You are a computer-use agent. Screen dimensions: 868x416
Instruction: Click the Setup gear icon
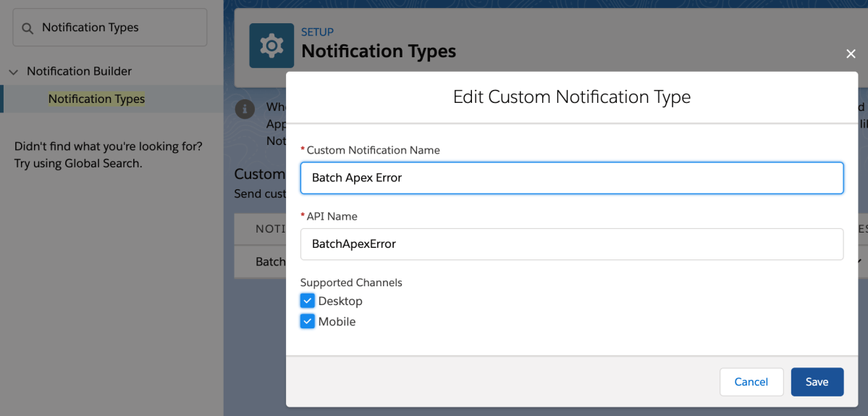click(271, 46)
